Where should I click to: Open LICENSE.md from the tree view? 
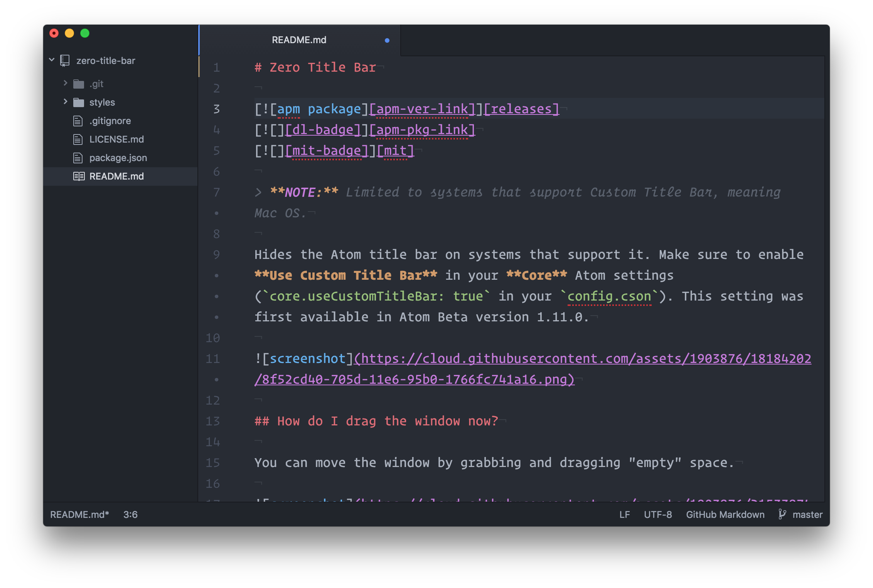click(x=116, y=139)
